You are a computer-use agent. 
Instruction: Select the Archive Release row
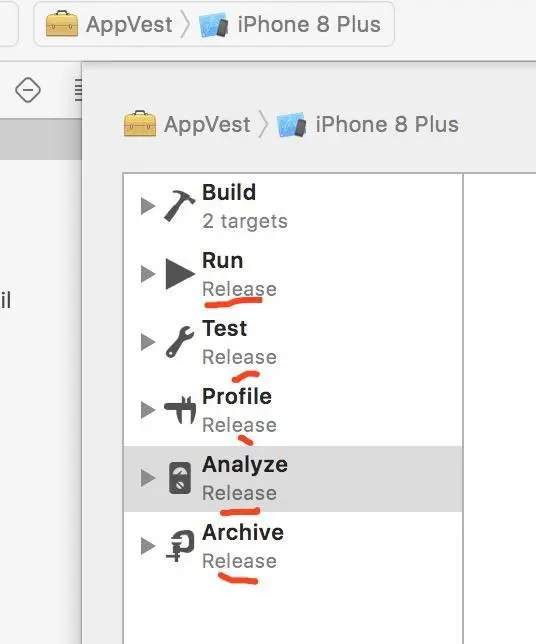tap(293, 546)
